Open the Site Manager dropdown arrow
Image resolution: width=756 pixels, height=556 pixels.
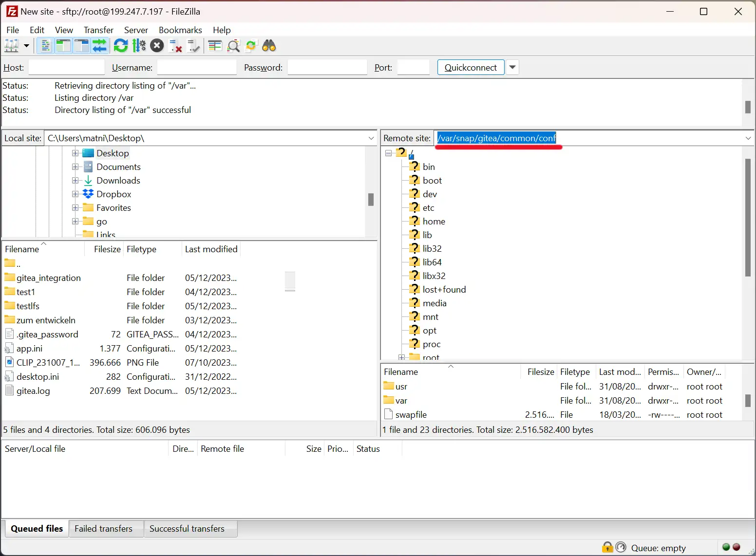(27, 46)
